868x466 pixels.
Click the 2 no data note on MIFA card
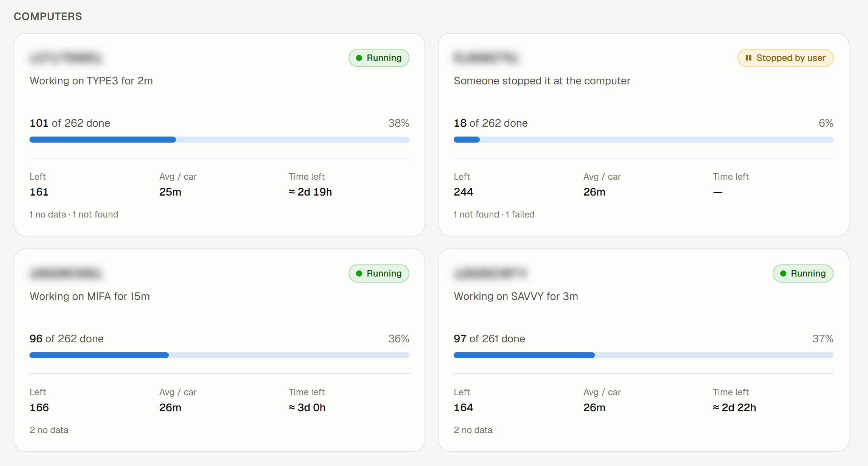click(49, 430)
